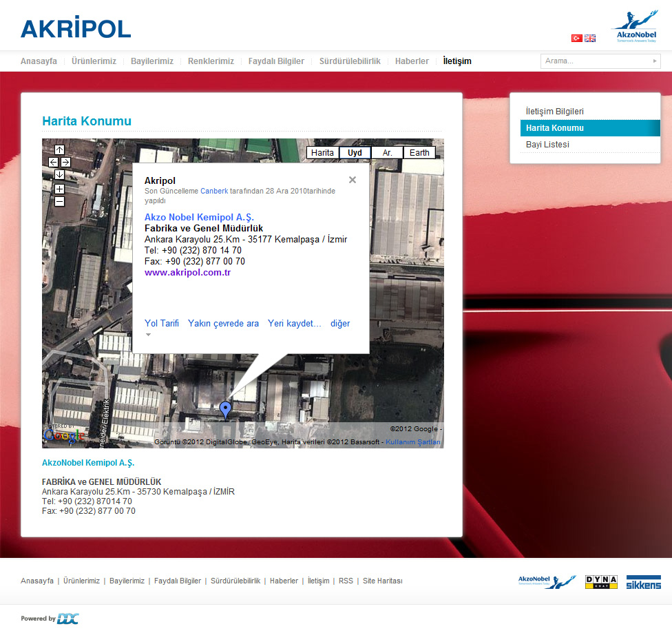Open Haberler in the top menu

[x=412, y=61]
